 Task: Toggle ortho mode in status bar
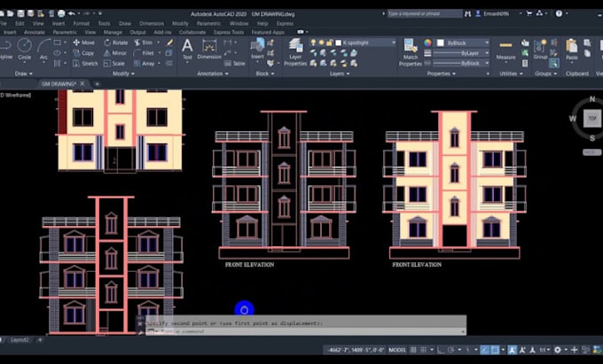441,350
